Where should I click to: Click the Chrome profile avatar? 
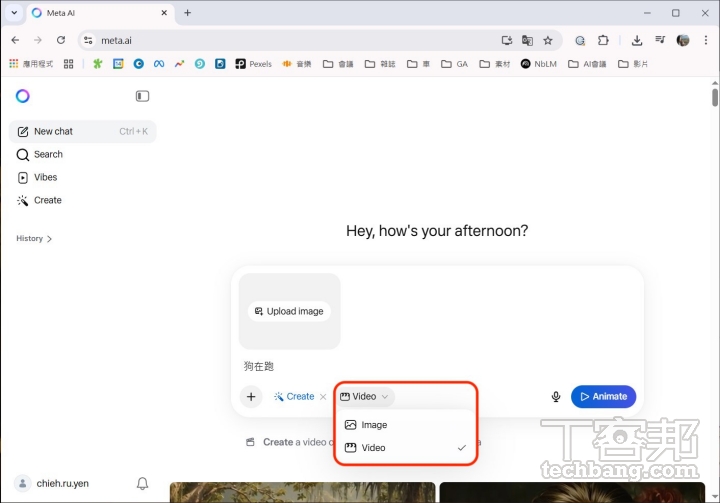(x=683, y=40)
